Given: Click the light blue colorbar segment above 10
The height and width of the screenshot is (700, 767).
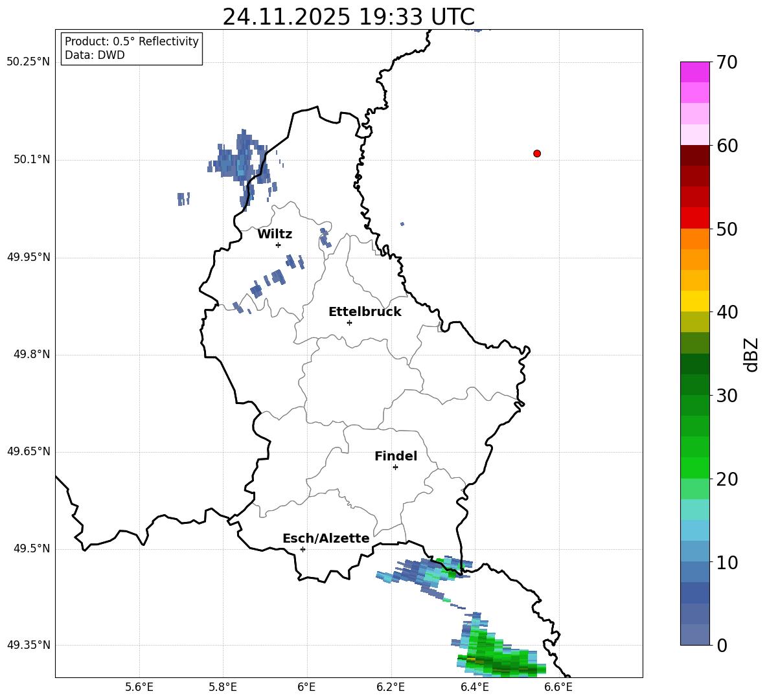Looking at the screenshot, I should (694, 551).
